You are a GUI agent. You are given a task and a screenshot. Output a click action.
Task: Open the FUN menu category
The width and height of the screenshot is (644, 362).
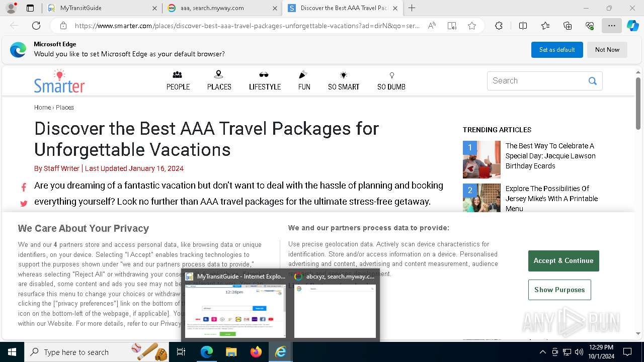click(x=304, y=80)
